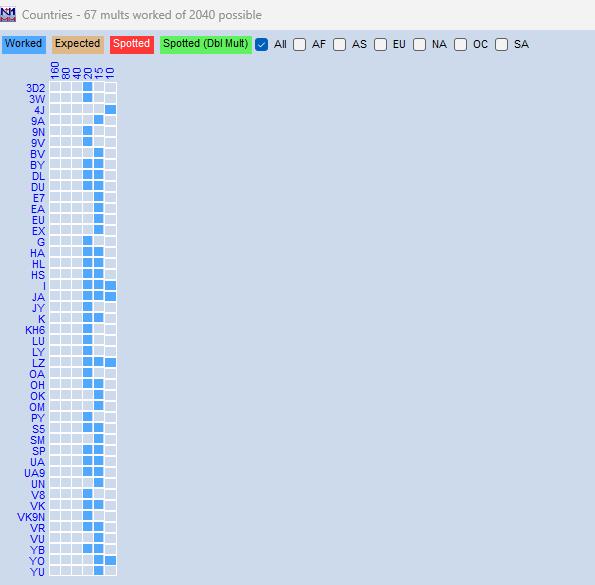
Task: Click the tan Expected legend label
Action: click(78, 44)
